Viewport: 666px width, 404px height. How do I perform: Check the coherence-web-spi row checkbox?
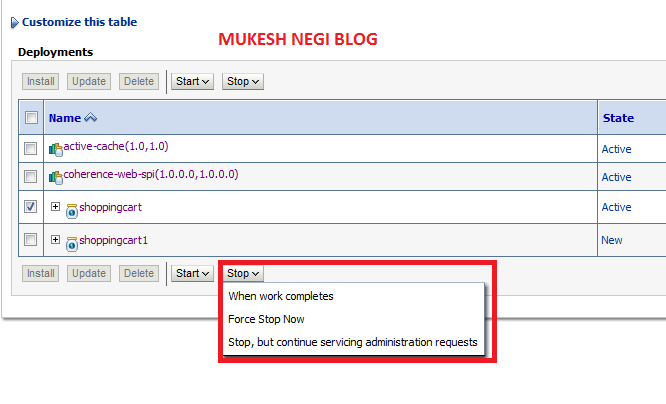pos(30,176)
